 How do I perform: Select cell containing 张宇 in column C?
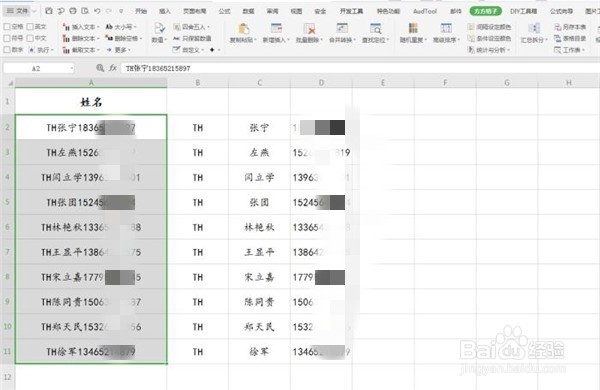click(259, 127)
